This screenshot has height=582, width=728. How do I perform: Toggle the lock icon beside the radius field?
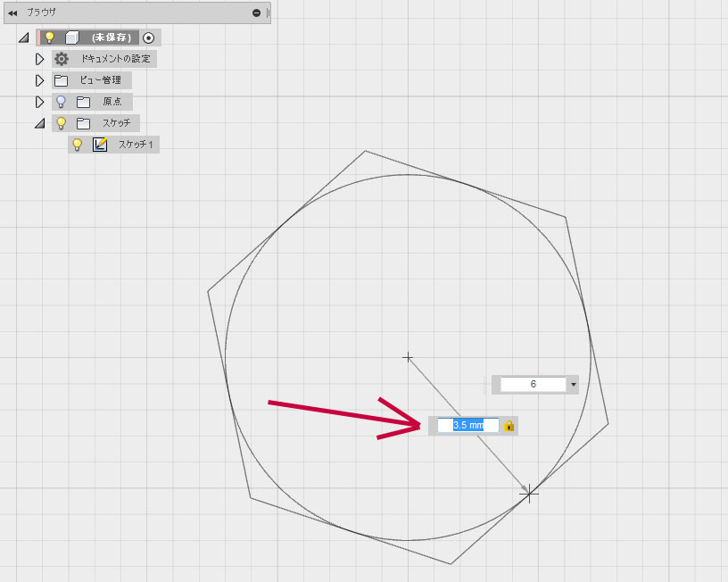509,426
